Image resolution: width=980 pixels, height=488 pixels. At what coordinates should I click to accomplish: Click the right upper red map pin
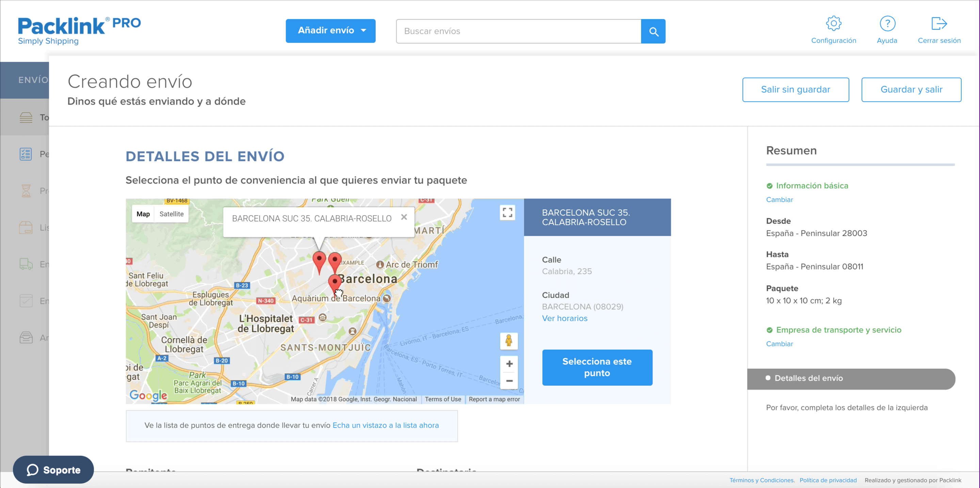[x=334, y=262]
